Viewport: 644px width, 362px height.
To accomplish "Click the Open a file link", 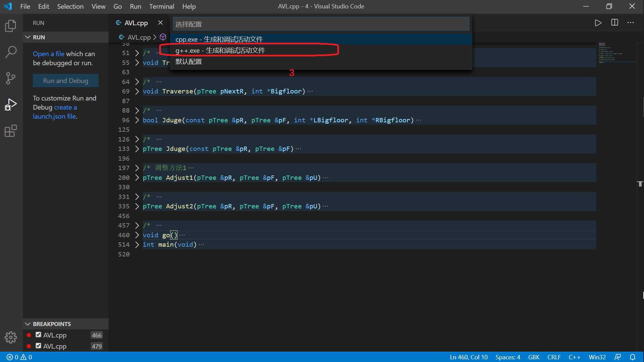I will [x=48, y=54].
